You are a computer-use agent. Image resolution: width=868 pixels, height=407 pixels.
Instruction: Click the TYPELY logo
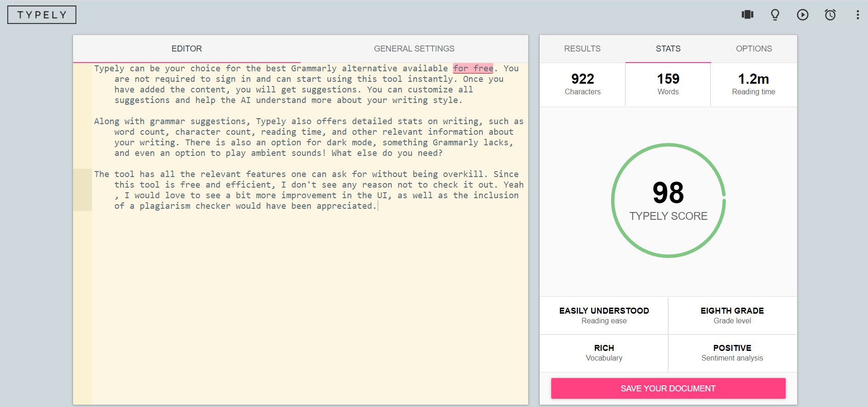click(42, 15)
